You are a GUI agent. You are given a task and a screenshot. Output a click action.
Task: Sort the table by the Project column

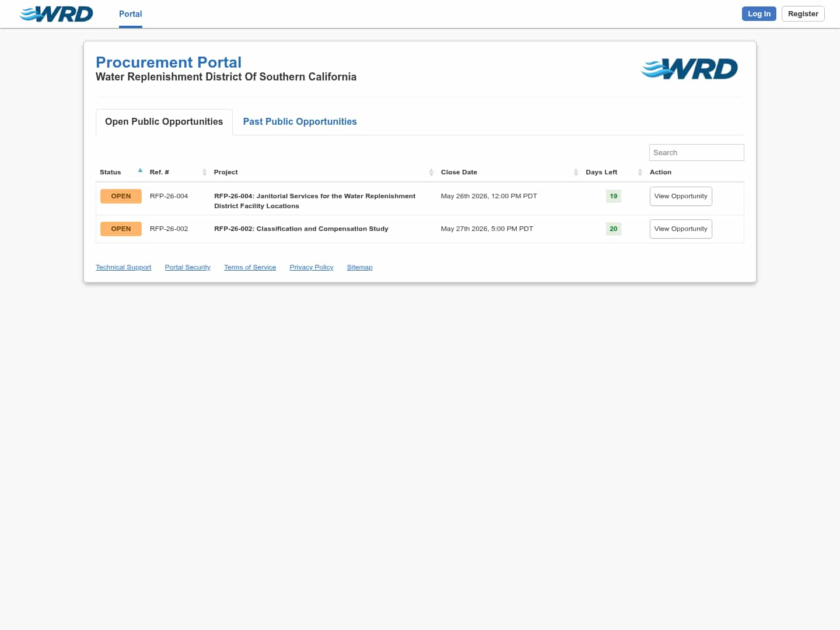324,172
